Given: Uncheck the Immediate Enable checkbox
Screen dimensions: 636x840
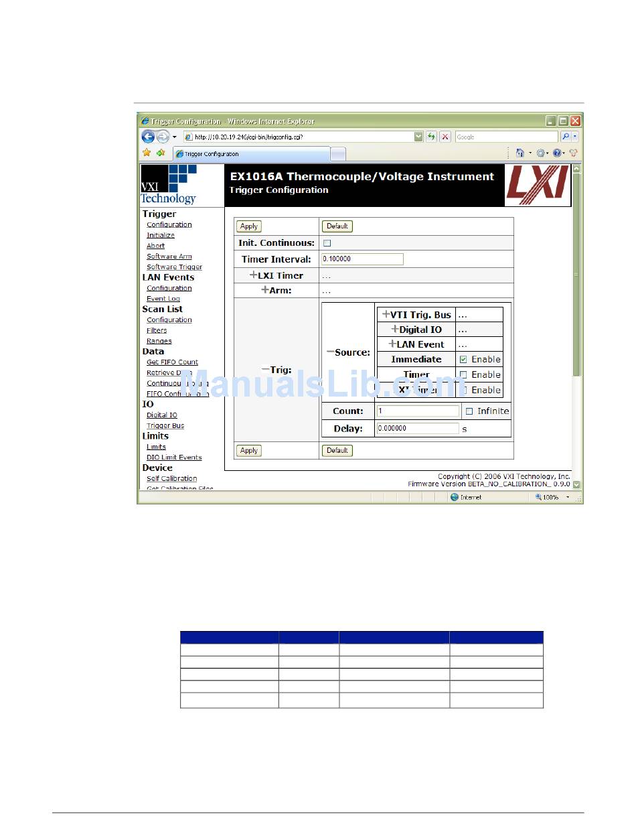Looking at the screenshot, I should pyautogui.click(x=463, y=360).
